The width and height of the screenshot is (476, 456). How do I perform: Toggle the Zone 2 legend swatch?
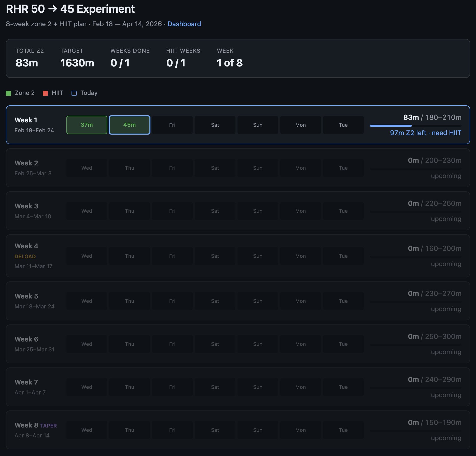tap(8, 93)
